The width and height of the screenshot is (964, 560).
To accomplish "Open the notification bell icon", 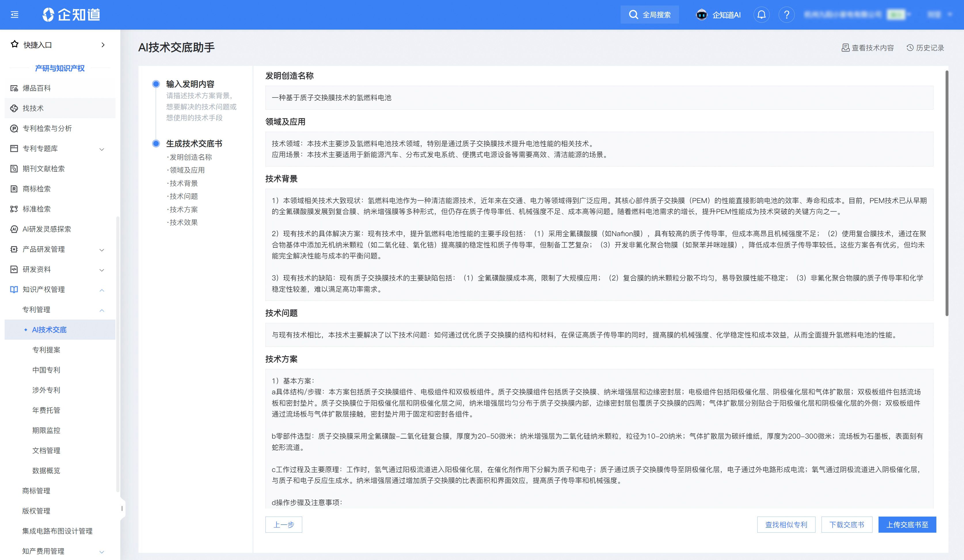I will tap(761, 15).
